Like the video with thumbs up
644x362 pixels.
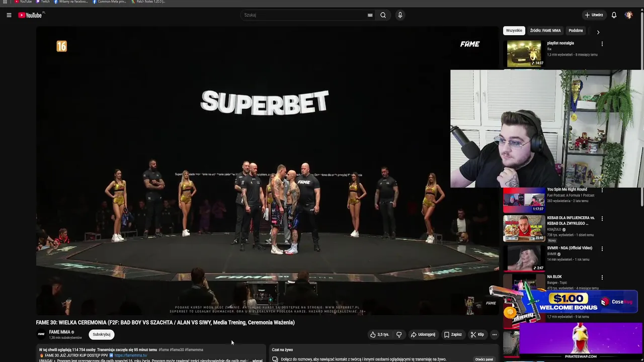[x=379, y=334]
